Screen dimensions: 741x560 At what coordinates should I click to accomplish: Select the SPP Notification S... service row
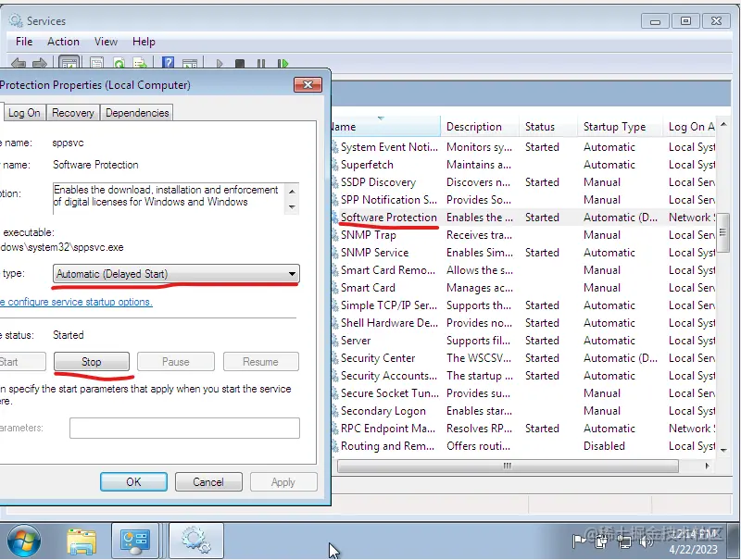coord(523,200)
